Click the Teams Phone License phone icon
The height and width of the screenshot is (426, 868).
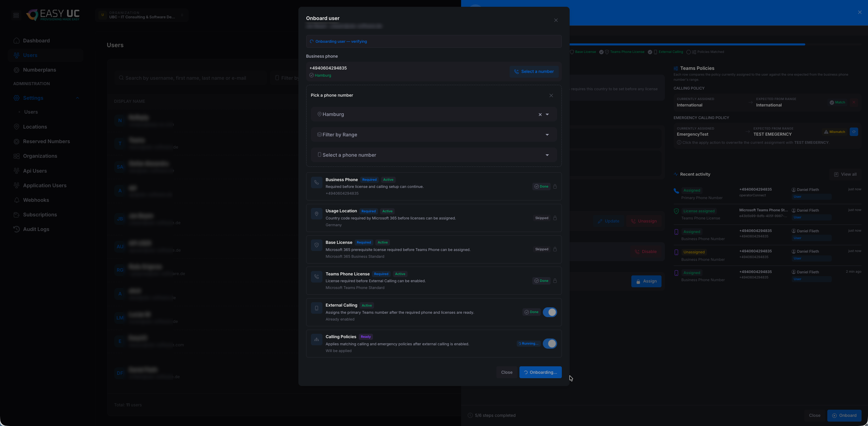316,277
